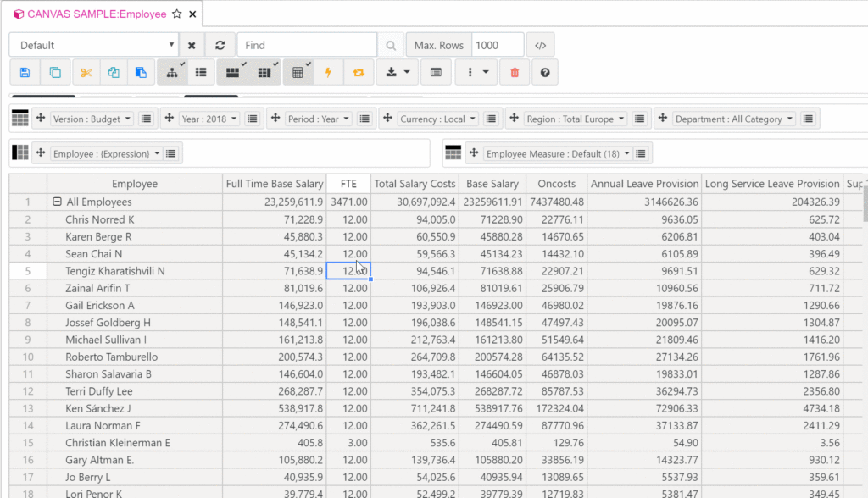Click the help question mark icon
868x498 pixels.
click(x=545, y=73)
